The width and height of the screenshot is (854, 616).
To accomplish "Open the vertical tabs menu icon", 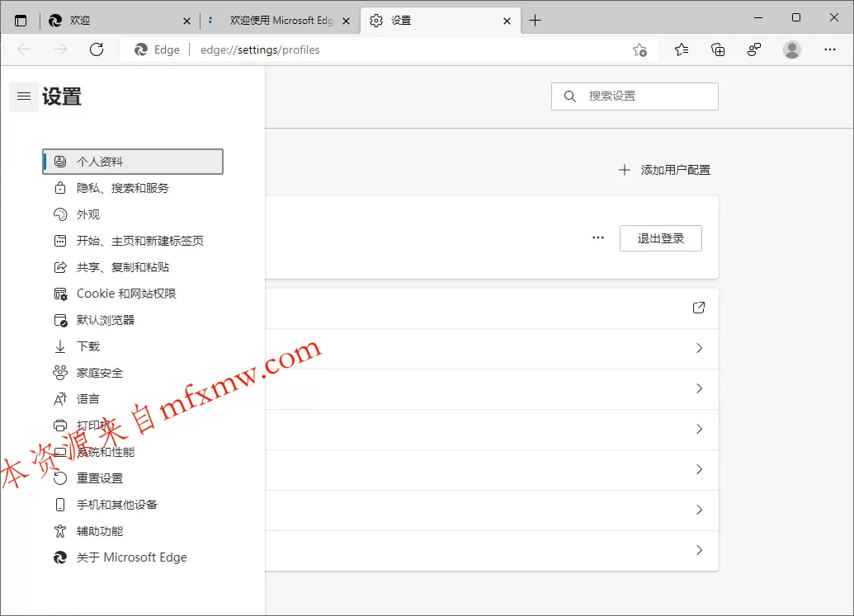I will point(21,21).
